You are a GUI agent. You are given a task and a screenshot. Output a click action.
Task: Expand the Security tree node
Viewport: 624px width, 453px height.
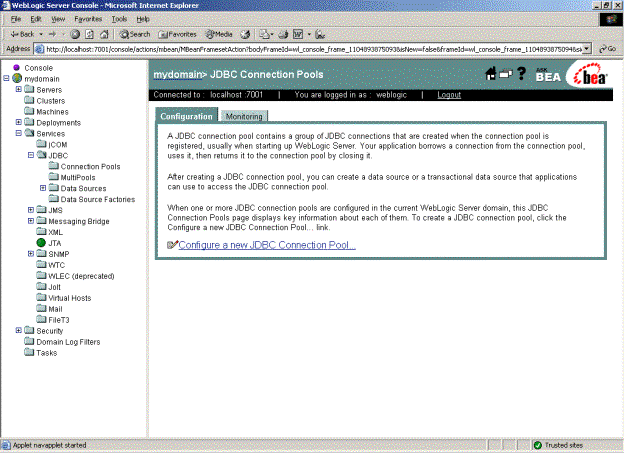(x=19, y=330)
